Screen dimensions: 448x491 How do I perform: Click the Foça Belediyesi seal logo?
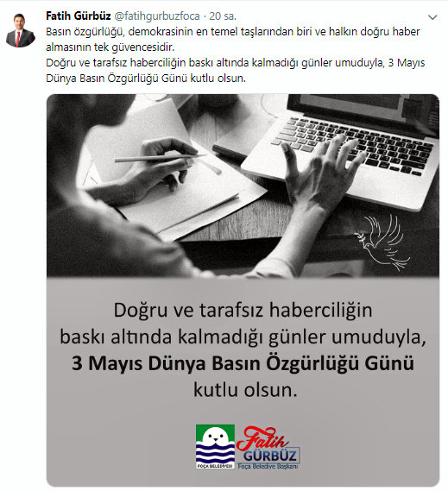215,446
